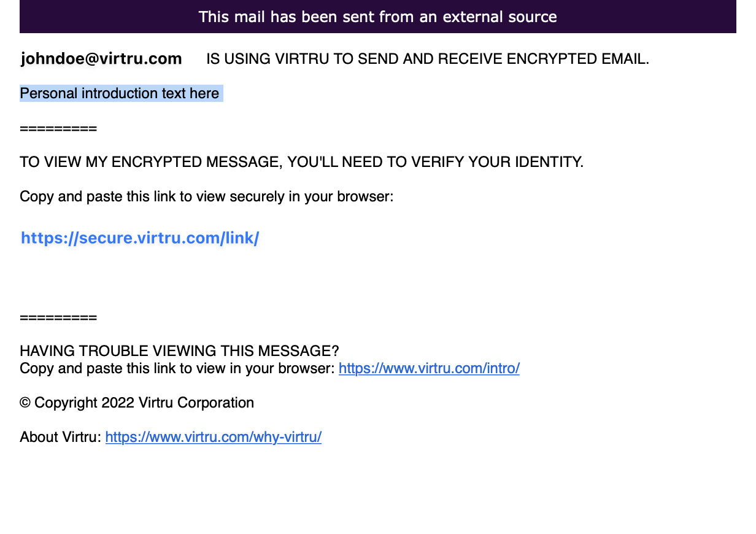Click the johndoe@virtru.com sender address
Viewport: 756px width, 534px height.
tap(101, 59)
